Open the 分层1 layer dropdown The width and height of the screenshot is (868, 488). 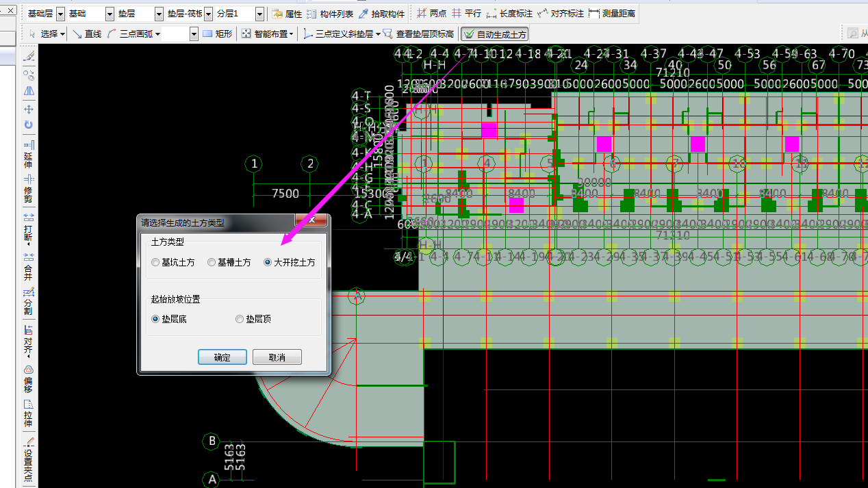259,14
